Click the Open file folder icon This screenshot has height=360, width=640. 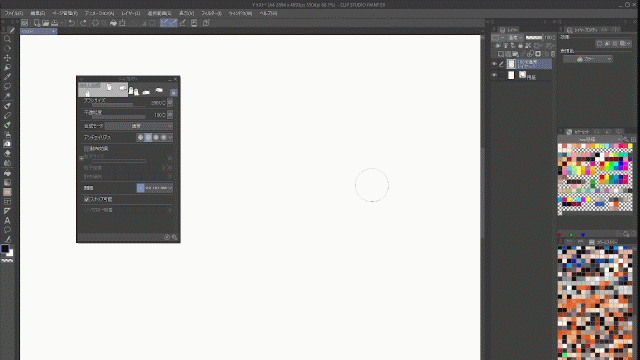(x=45, y=23)
